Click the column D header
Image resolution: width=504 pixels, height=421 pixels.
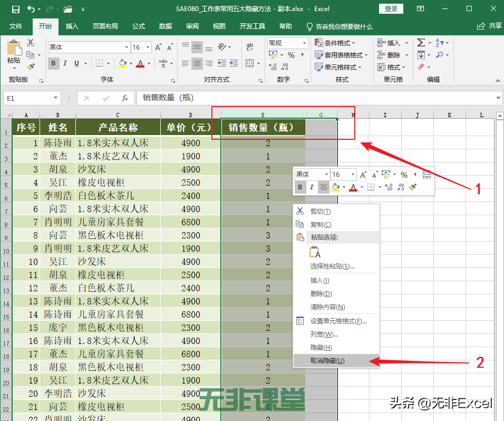pyautogui.click(x=191, y=115)
